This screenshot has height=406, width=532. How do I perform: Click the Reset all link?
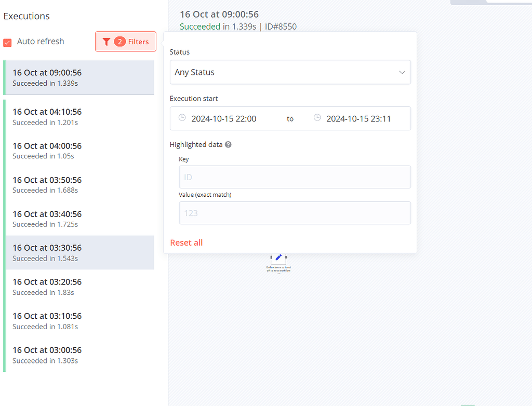(186, 242)
